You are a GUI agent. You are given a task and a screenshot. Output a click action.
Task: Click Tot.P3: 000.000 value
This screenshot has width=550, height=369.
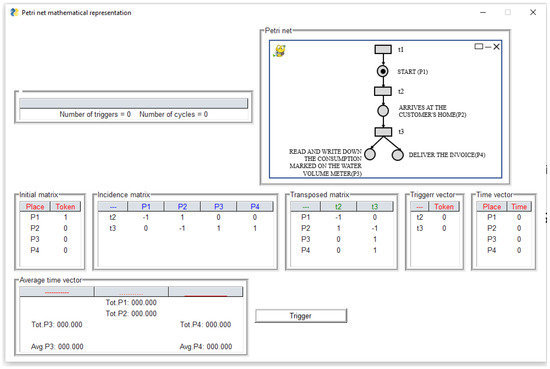pyautogui.click(x=57, y=324)
